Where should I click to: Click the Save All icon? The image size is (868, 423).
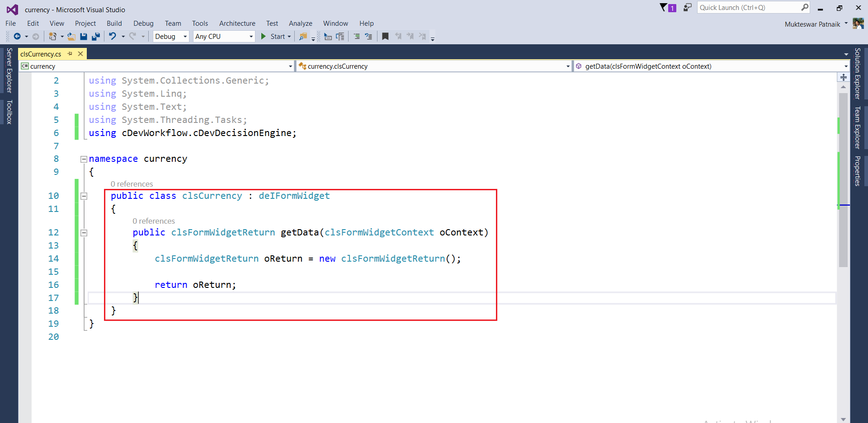click(x=96, y=37)
